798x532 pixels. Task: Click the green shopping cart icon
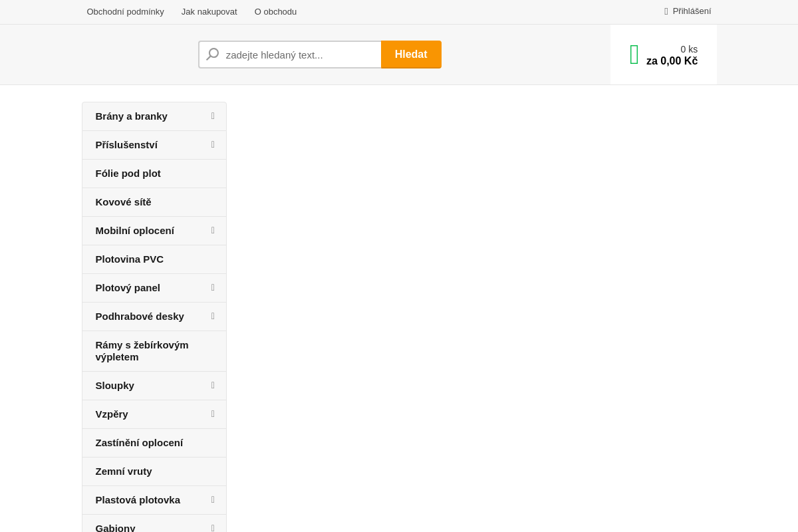point(634,55)
